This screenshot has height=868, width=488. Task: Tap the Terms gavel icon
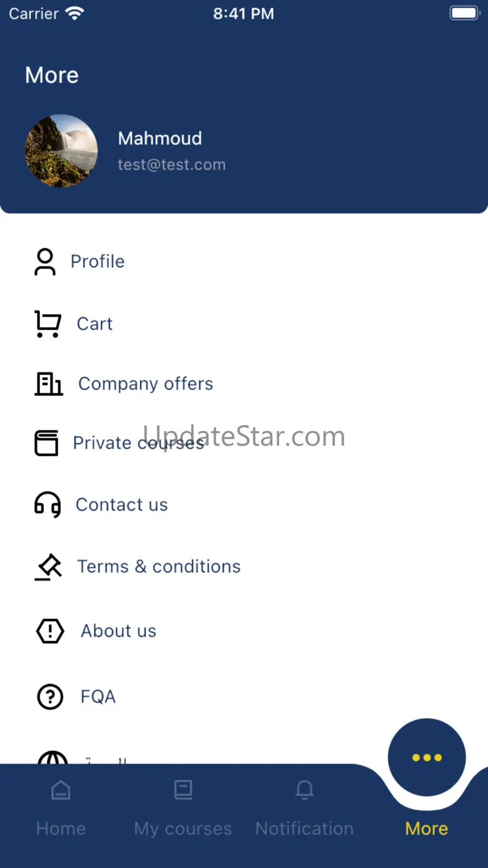(48, 567)
